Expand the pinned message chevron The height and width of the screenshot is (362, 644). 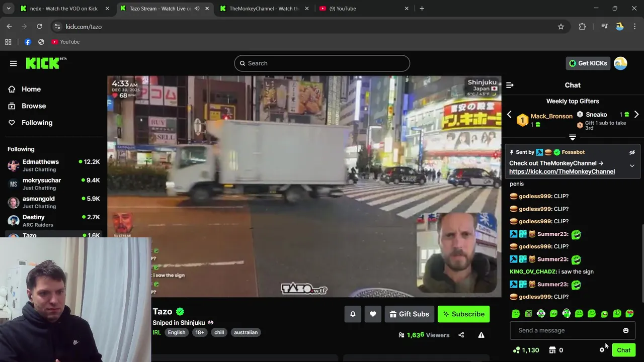(632, 166)
